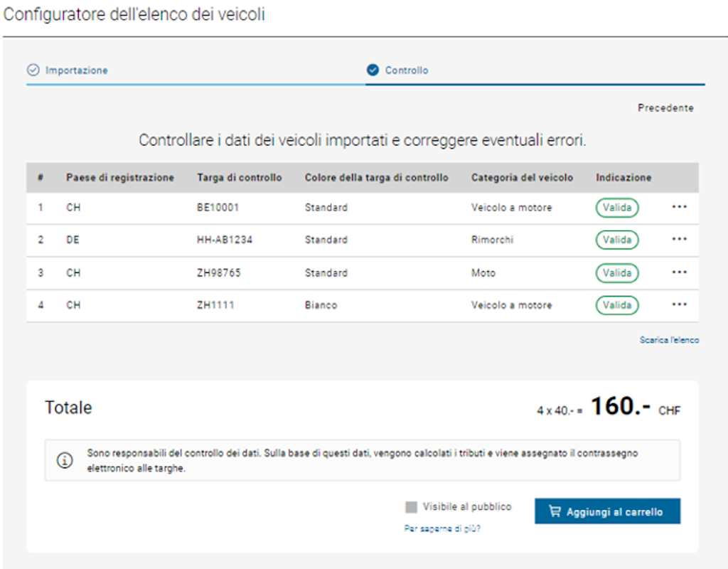Viewport: 728px width, 569px height.
Task: Click the Valida badge for ZH1111
Action: (x=616, y=304)
